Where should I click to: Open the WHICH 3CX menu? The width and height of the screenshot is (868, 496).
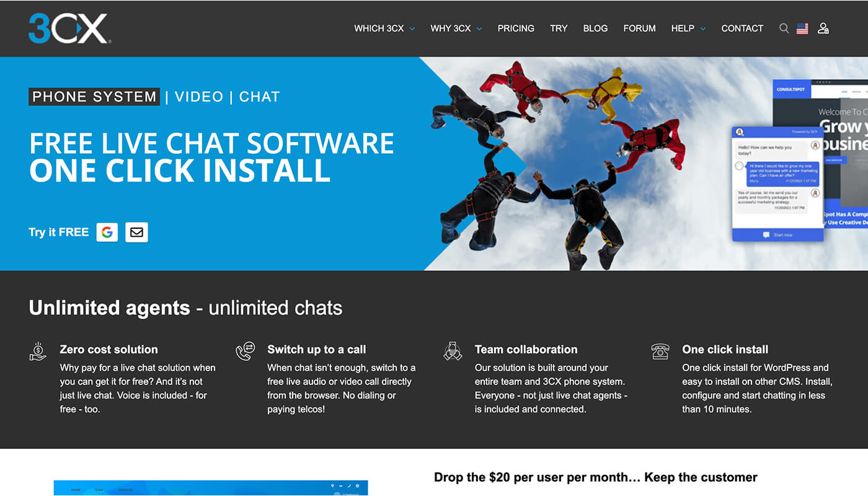tap(379, 29)
